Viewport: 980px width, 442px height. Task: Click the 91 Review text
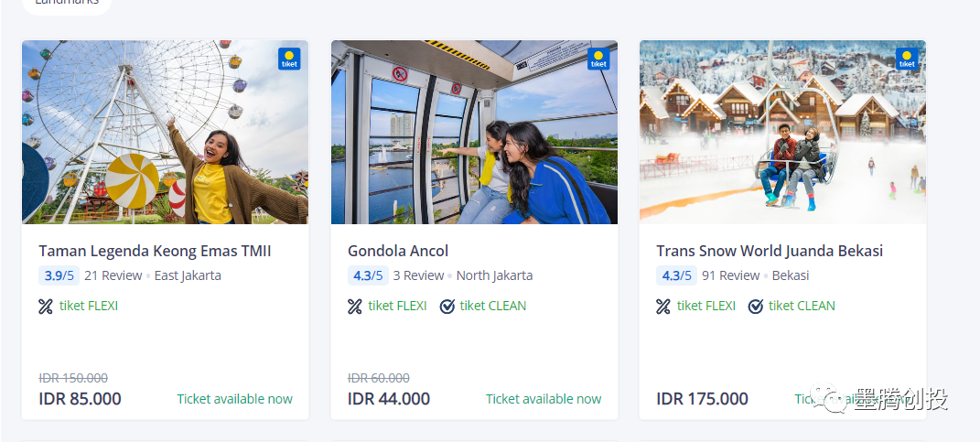pyautogui.click(x=730, y=275)
